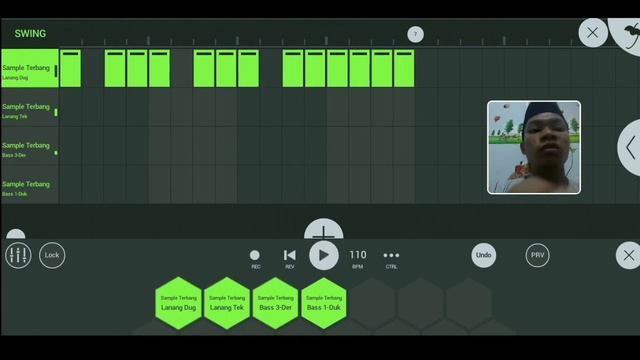
Task: Select the Sample Terbang Bass 3-Der channel
Action: [x=29, y=146]
